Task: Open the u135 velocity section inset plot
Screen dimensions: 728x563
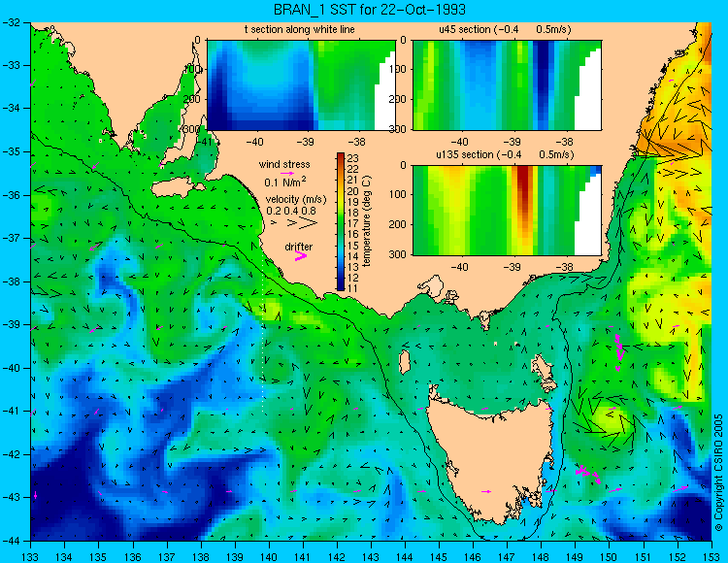Action: (507, 210)
